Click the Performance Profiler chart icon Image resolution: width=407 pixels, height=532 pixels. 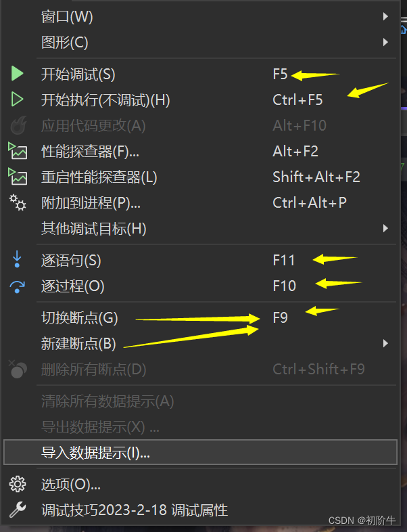pyautogui.click(x=18, y=151)
